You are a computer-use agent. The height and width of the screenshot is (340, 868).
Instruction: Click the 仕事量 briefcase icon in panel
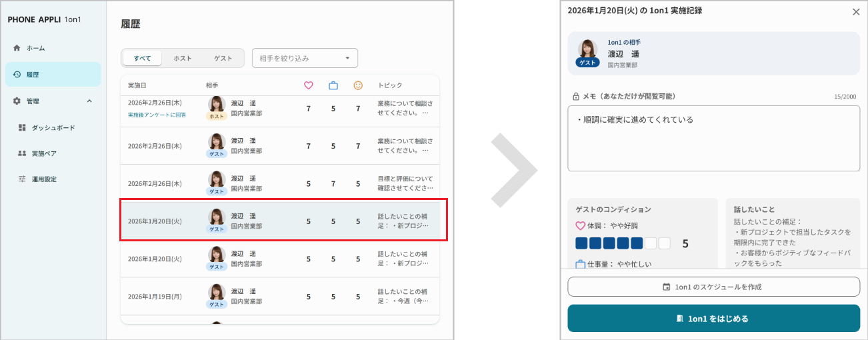[580, 264]
